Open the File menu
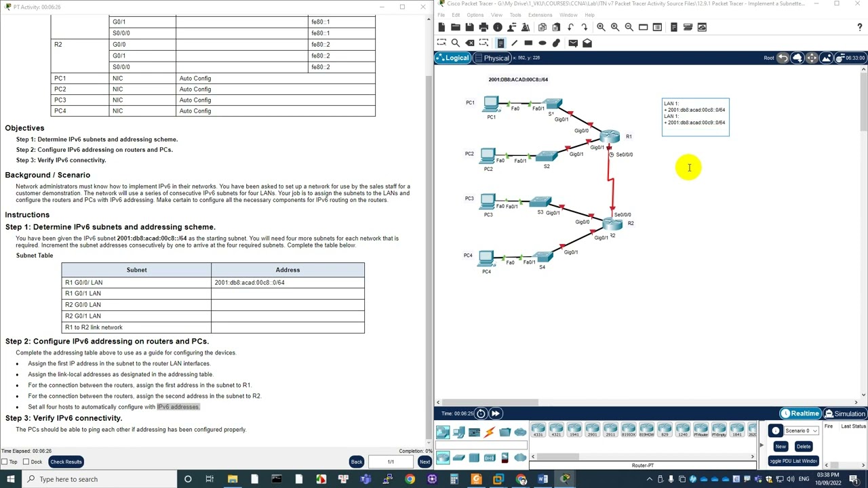This screenshot has height=488, width=868. click(x=441, y=15)
